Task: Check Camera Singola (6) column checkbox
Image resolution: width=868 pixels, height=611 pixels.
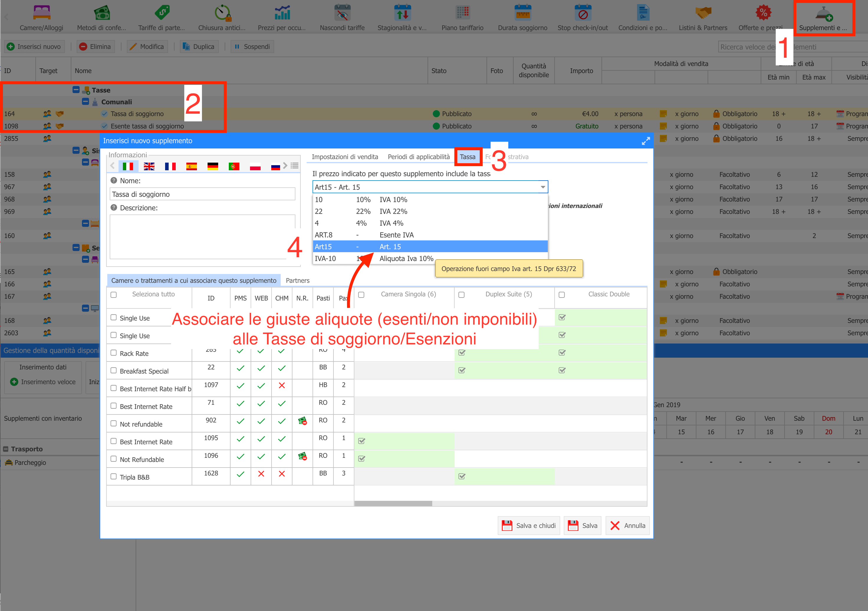Action: tap(361, 295)
